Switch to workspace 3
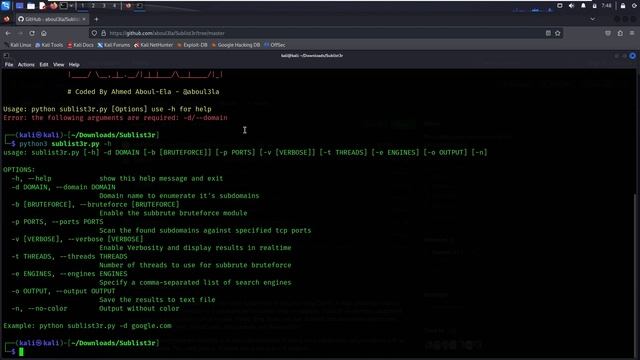640x360 pixels. (x=104, y=6)
